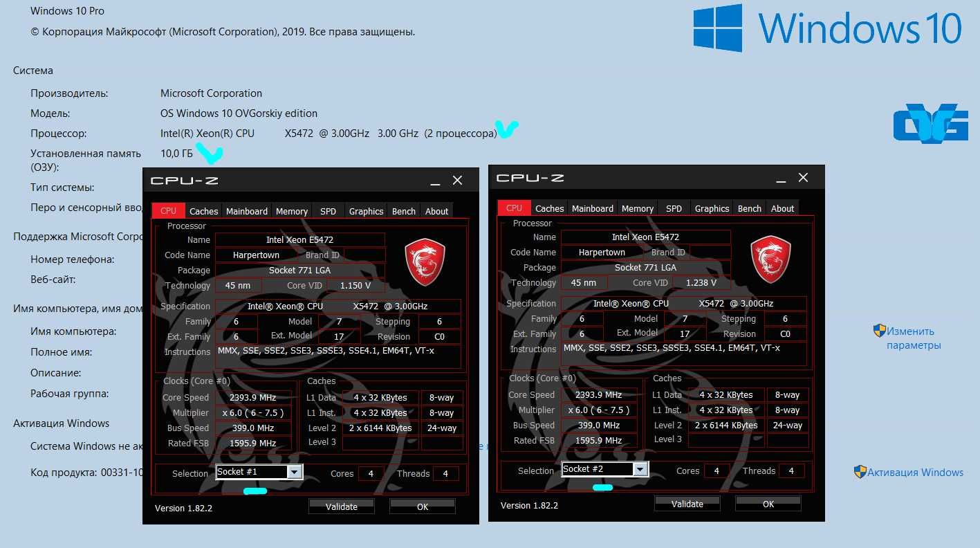
Task: Open Mainboard tab in left CPU-Z window
Action: point(247,211)
